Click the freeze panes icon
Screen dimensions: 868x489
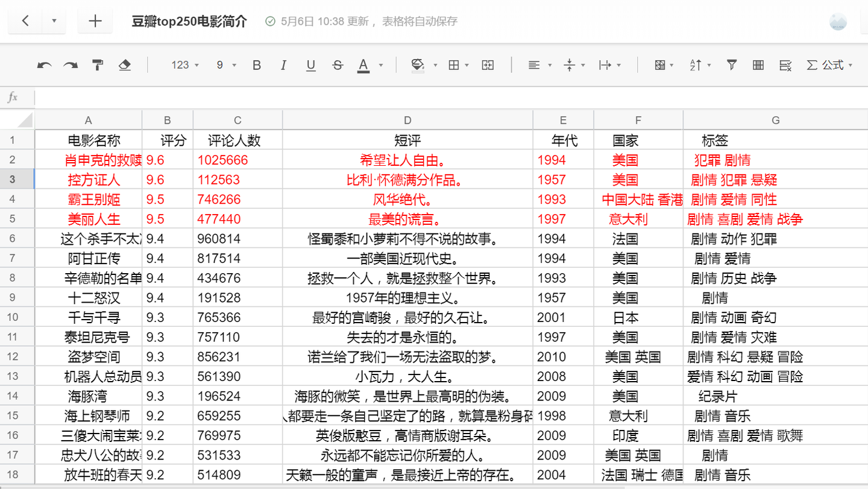point(660,65)
